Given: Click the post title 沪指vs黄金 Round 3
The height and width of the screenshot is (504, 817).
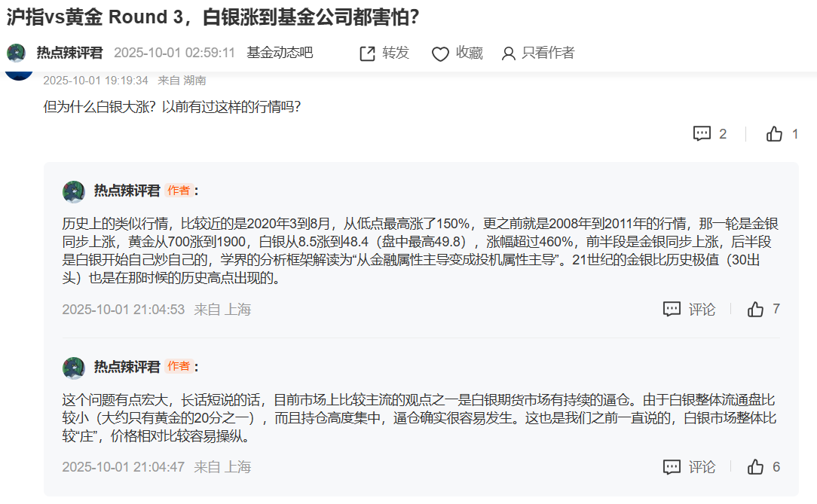Looking at the screenshot, I should [213, 17].
